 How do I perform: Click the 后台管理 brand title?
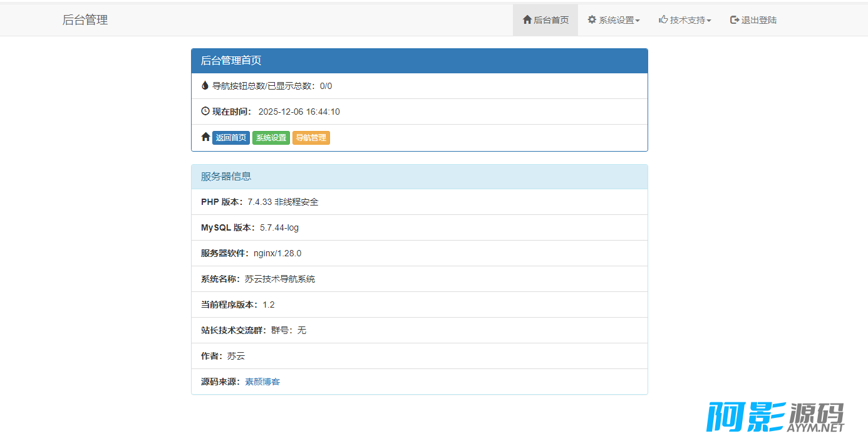(85, 20)
